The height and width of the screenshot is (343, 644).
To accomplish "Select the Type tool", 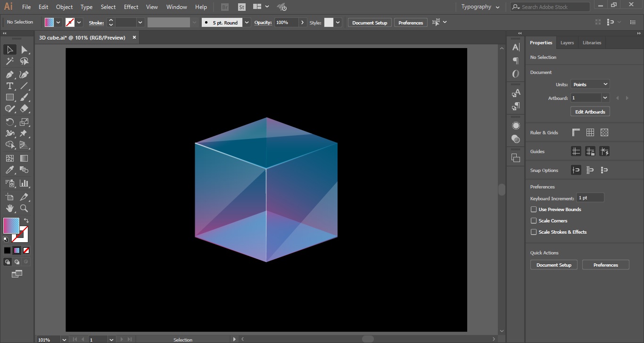I will click(9, 86).
